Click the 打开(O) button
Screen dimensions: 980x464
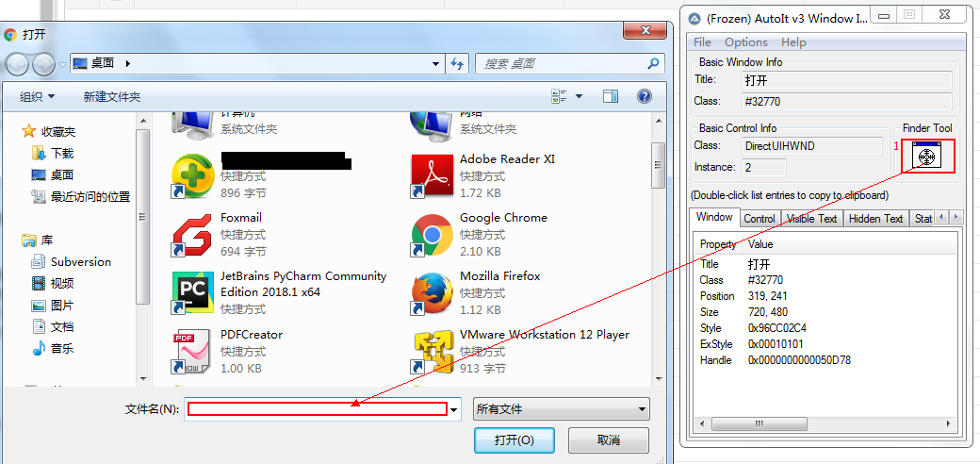click(x=514, y=440)
